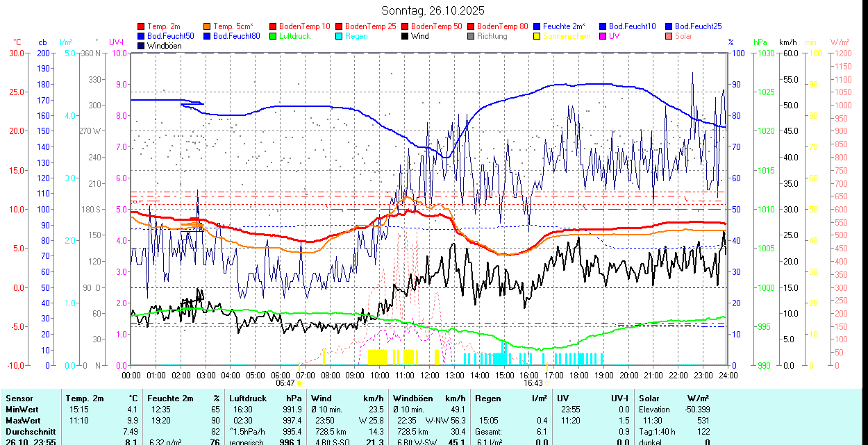Click the 06:47 sunrise time marker
This screenshot has width=868, height=445.
click(x=285, y=383)
